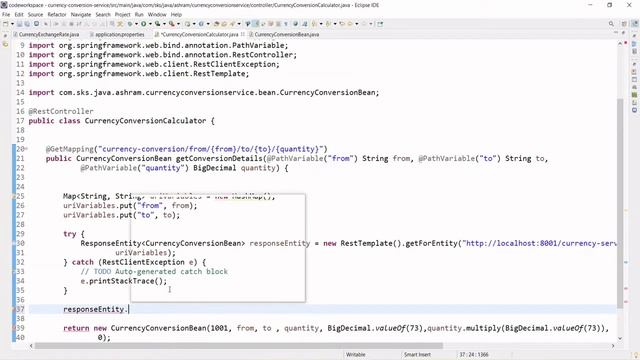Click the New file toolbar icon
The height and width of the screenshot is (360, 640).
(x=5, y=24)
